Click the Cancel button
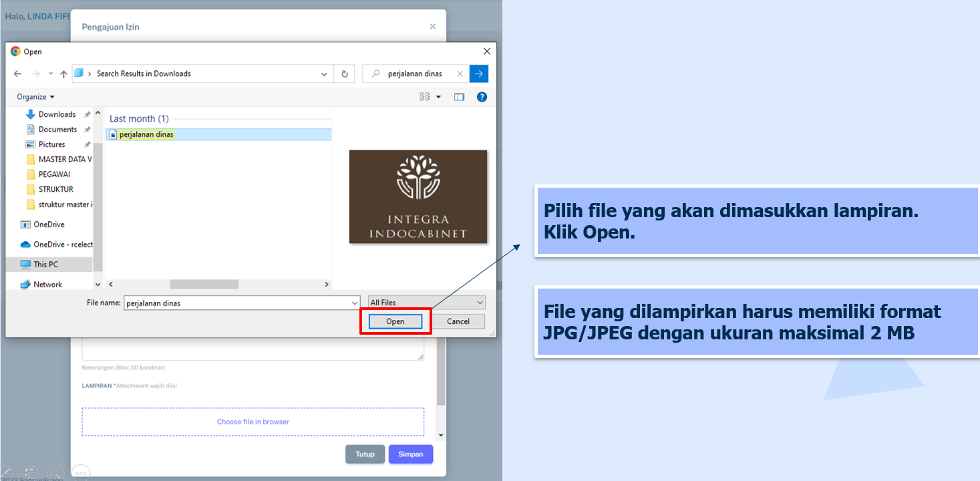Screen dimensions: 980x481 (x=458, y=321)
